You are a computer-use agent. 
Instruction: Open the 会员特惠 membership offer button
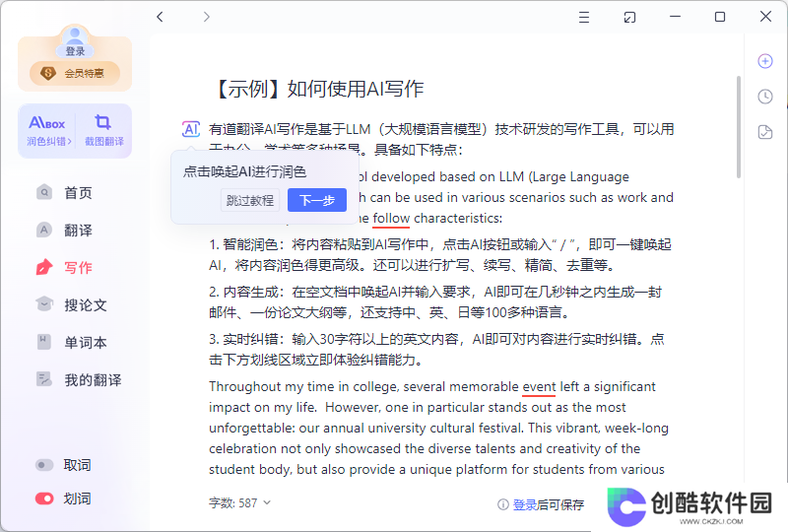(75, 74)
